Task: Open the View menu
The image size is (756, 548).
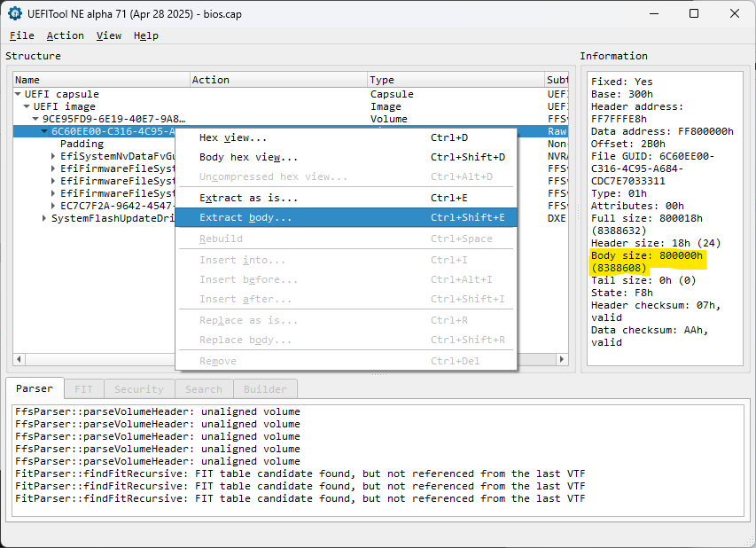Action: pyautogui.click(x=108, y=35)
